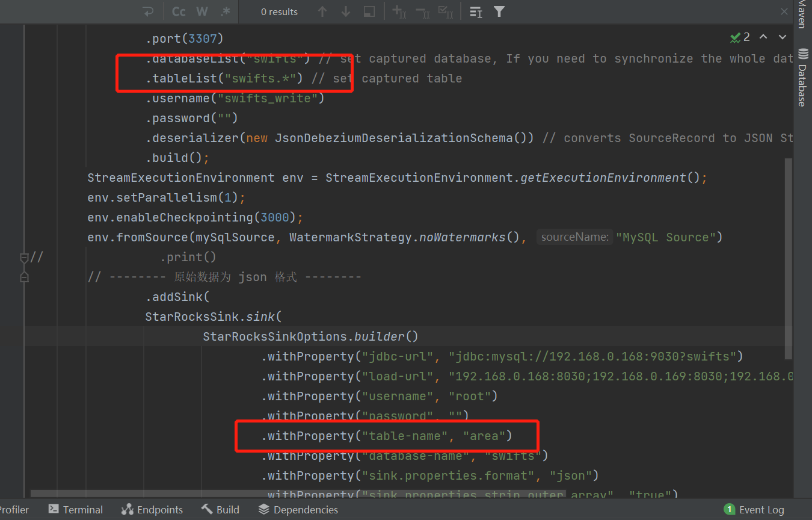Click the new line icon in search field
The height and width of the screenshot is (520, 812).
(x=148, y=11)
